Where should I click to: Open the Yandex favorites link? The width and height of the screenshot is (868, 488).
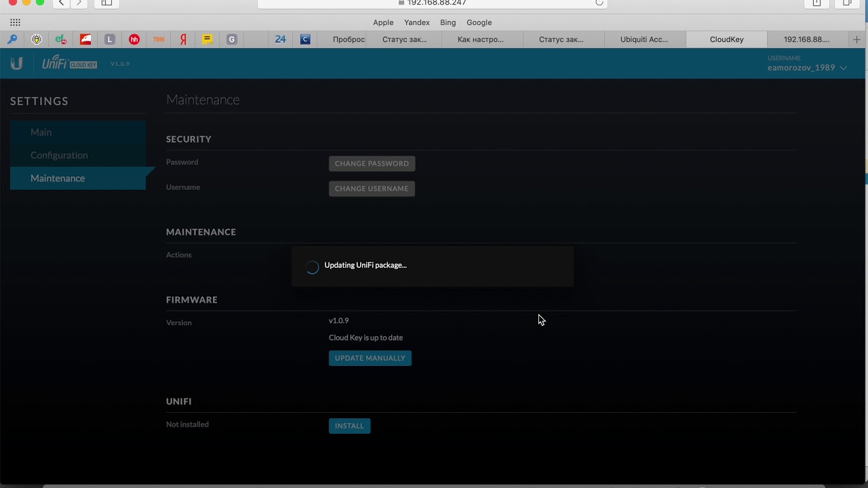click(417, 22)
